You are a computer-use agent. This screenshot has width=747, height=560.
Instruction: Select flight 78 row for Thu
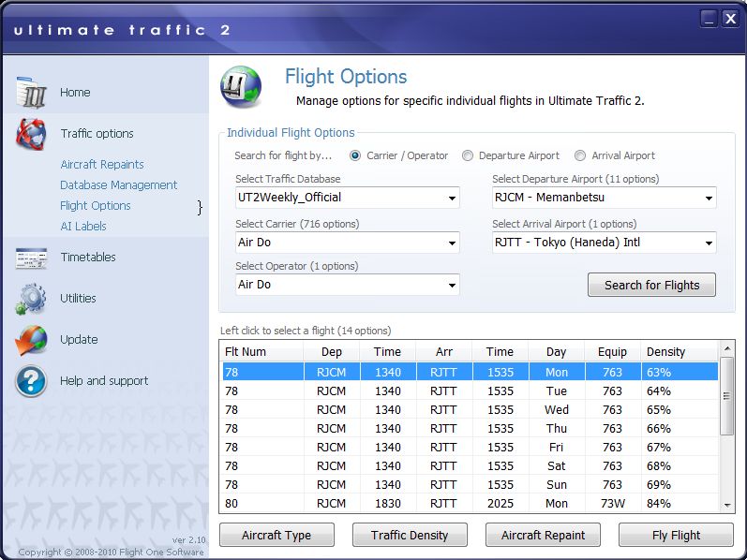click(471, 429)
